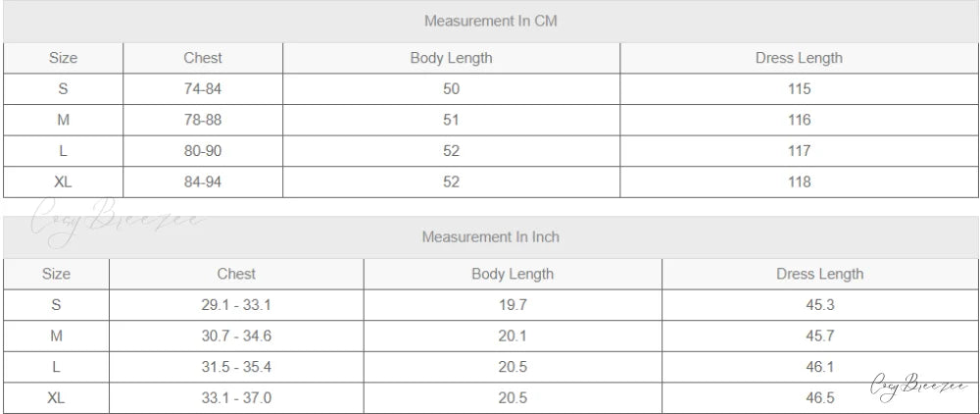Click the dress length 115 cell
980x414 pixels.
point(799,89)
